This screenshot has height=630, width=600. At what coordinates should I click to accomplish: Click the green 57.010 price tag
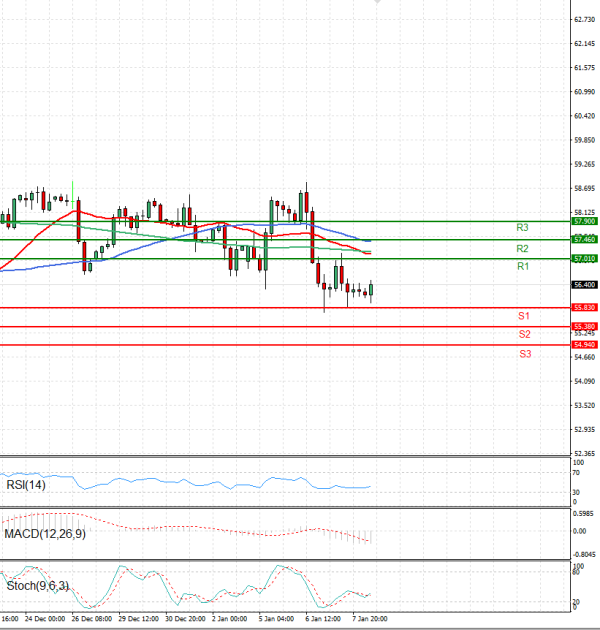pyautogui.click(x=584, y=259)
